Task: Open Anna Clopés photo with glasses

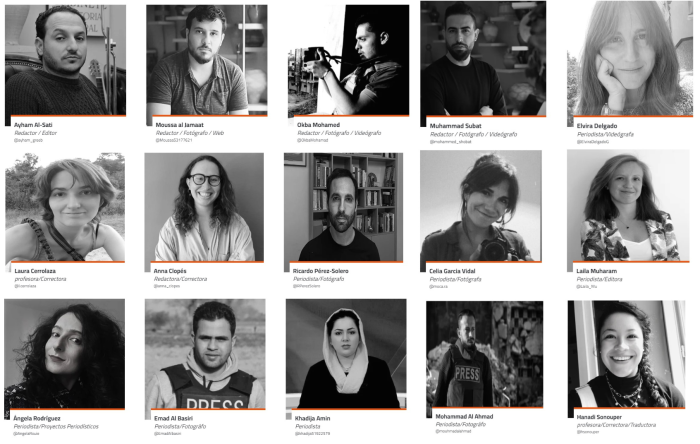Action: click(204, 207)
